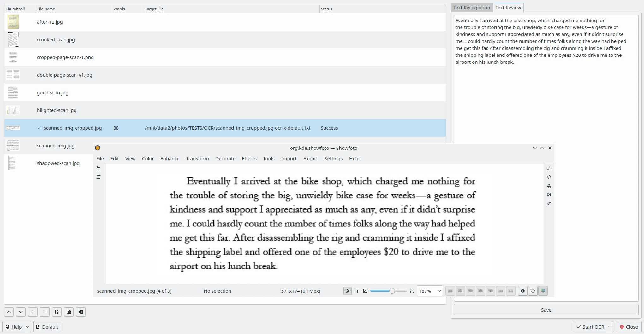Open the Colors sidebar paint bucket icon
The height and width of the screenshot is (334, 644).
pos(549,186)
